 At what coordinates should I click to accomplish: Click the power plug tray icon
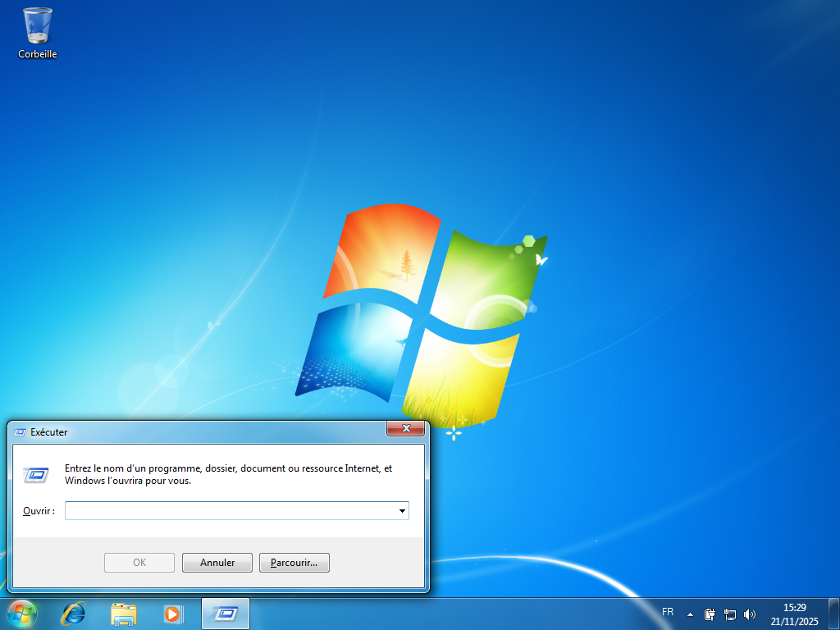(710, 614)
